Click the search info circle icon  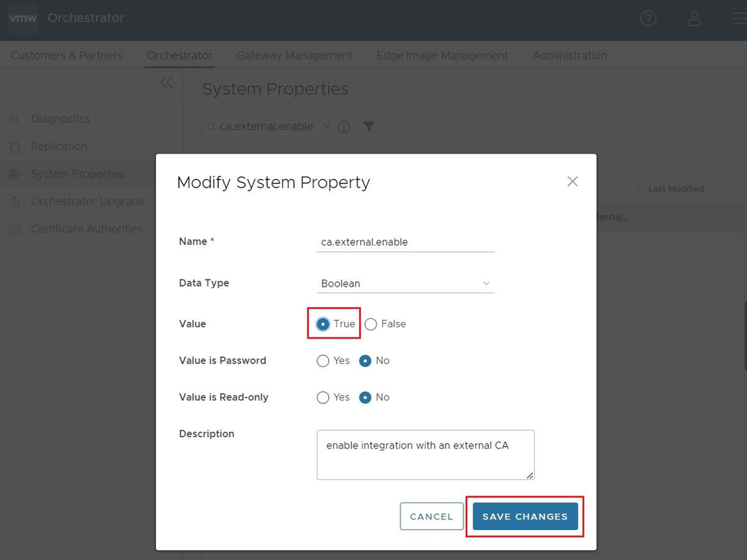pyautogui.click(x=344, y=127)
